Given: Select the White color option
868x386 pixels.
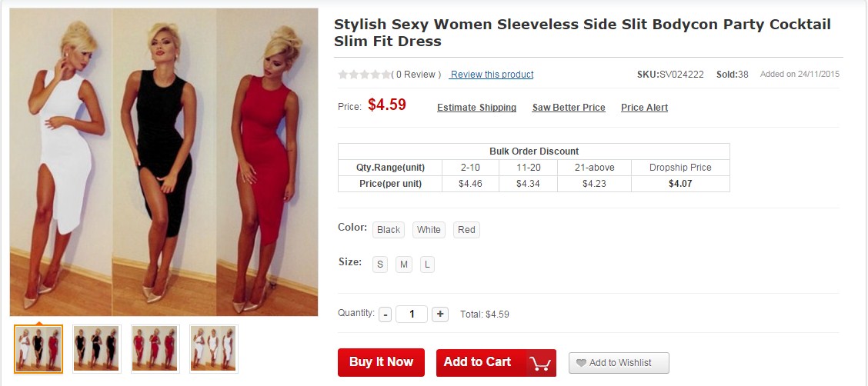Looking at the screenshot, I should 429,230.
